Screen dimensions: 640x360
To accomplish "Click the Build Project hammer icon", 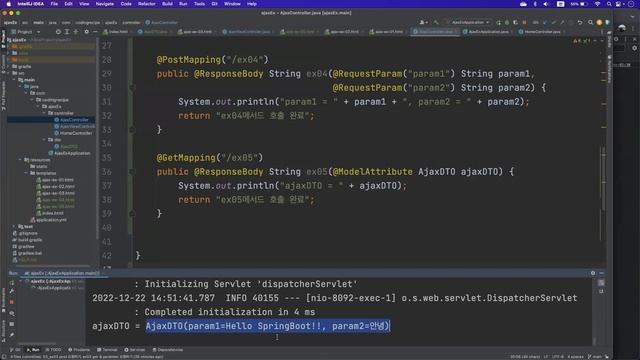I will [x=436, y=22].
